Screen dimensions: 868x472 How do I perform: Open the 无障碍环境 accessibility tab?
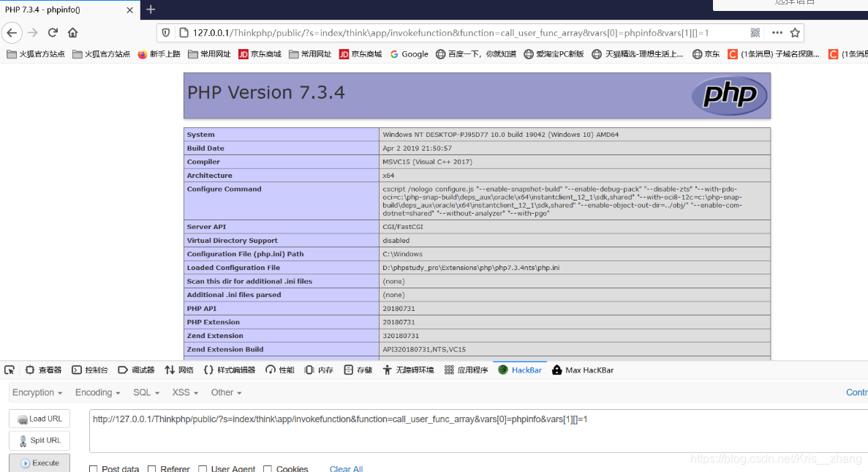point(409,370)
